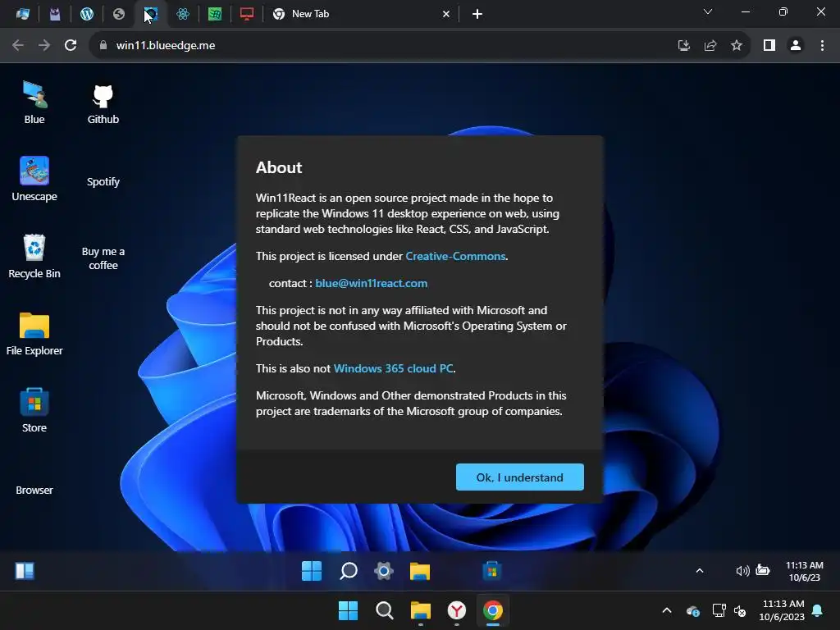Open volume control in web taskbar

tap(742, 571)
